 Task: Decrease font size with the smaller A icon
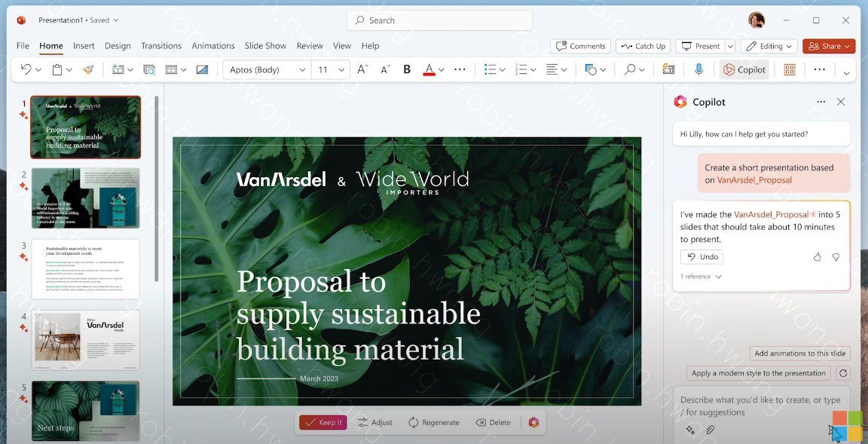click(x=385, y=69)
